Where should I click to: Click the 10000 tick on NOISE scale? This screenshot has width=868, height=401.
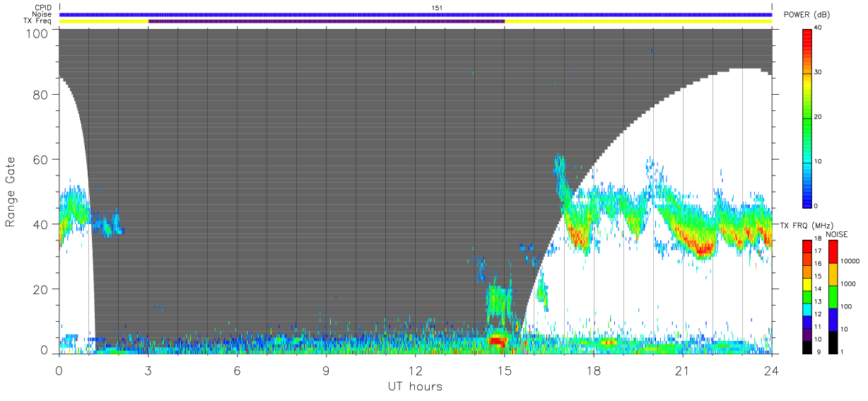[850, 261]
